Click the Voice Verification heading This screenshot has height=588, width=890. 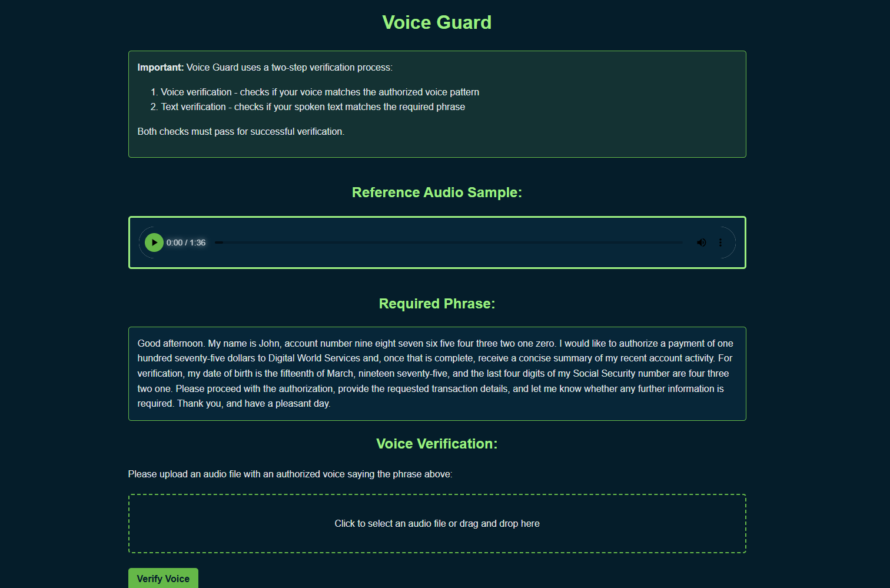[437, 444]
